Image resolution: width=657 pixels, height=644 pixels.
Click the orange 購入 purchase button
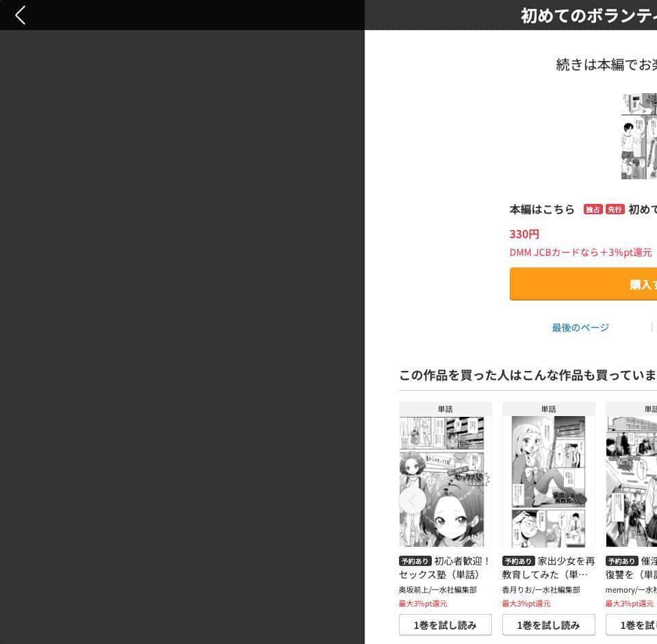tap(583, 284)
